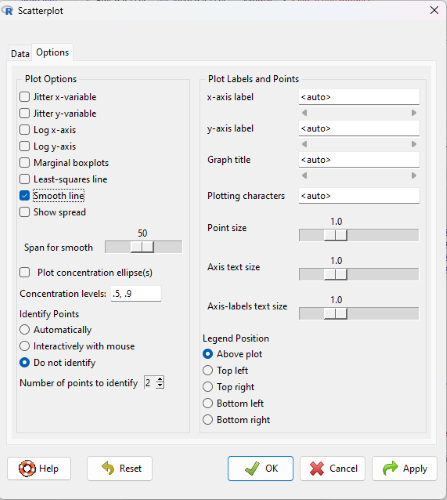Click right scroll arrow under x-axis label
The width and height of the screenshot is (447, 500).
click(414, 113)
